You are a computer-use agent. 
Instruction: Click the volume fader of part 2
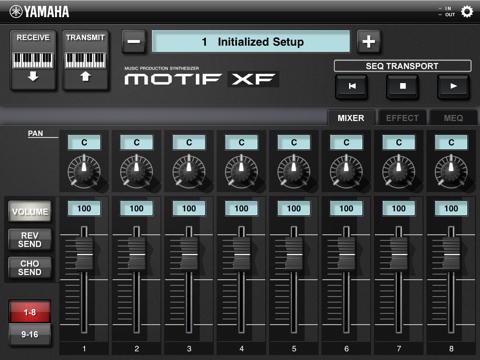pyautogui.click(x=136, y=254)
